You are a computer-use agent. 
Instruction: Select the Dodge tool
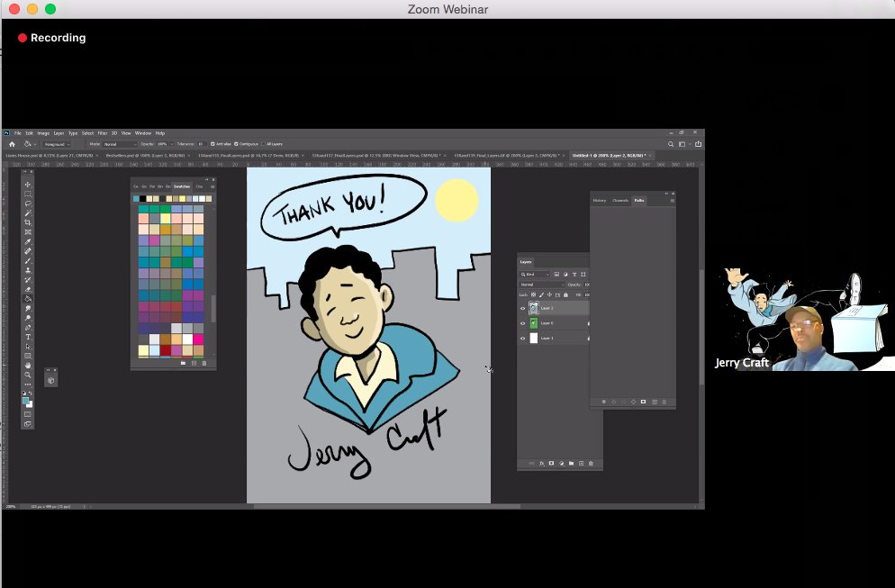click(x=27, y=318)
